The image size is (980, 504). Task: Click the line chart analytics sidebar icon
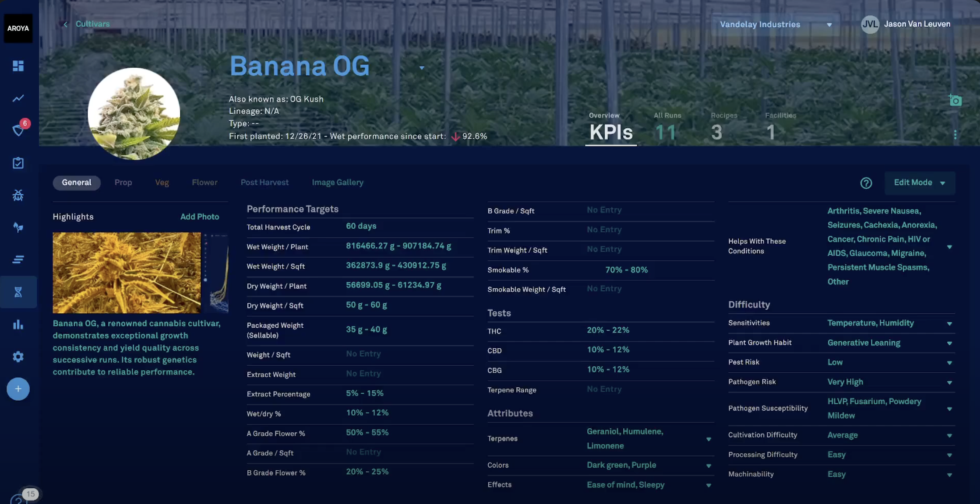[18, 98]
